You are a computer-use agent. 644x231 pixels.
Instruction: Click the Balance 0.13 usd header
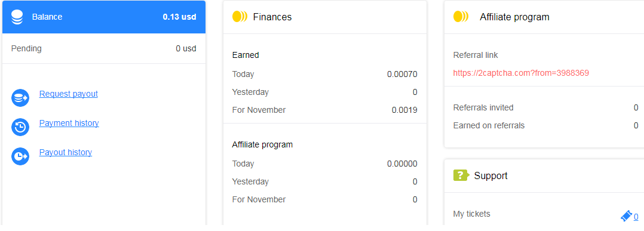(x=104, y=17)
